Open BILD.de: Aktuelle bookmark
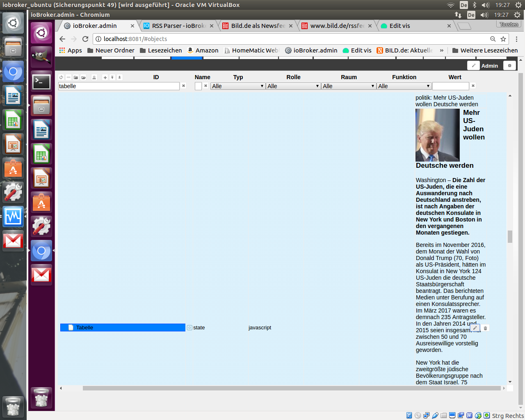Viewport: 525px width, 420px height. [x=405, y=50]
